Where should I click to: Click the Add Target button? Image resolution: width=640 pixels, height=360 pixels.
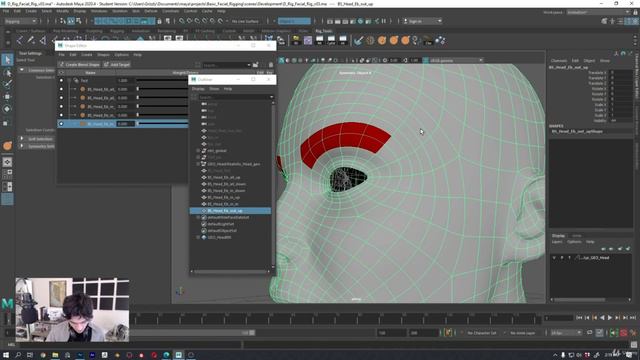[x=117, y=64]
